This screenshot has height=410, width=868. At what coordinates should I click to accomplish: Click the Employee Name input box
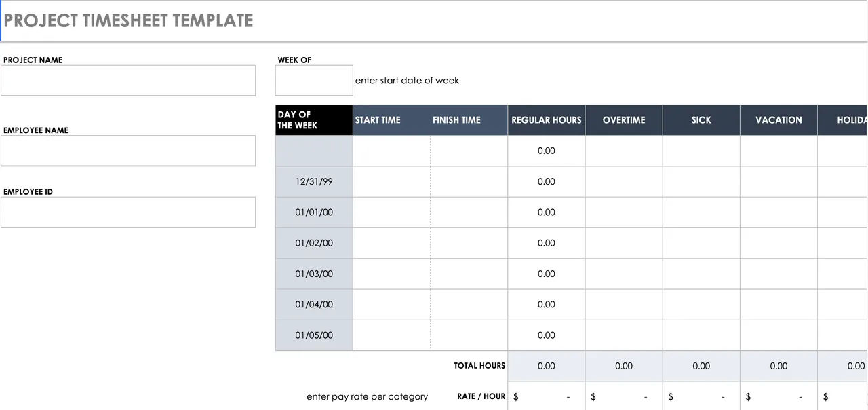tap(128, 150)
